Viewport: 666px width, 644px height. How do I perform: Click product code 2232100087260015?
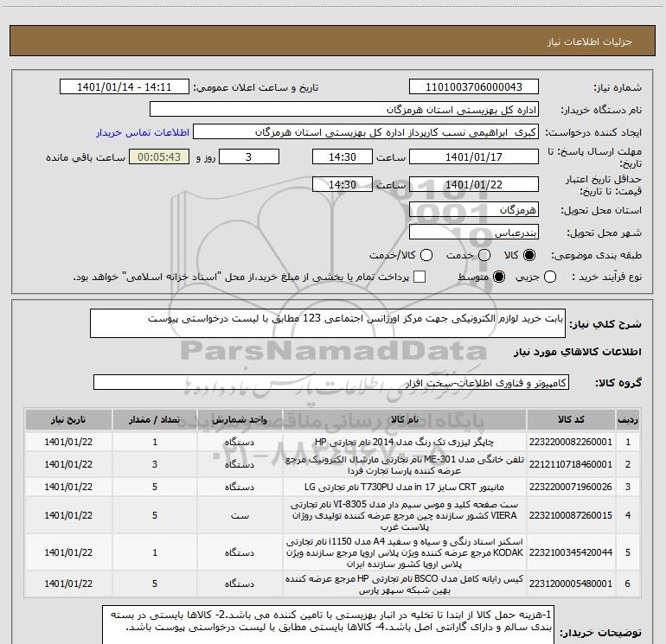[x=571, y=515]
